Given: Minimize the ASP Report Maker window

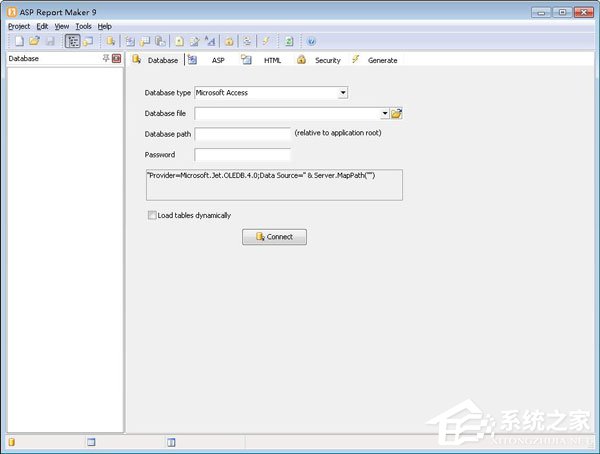Looking at the screenshot, I should click(541, 12).
